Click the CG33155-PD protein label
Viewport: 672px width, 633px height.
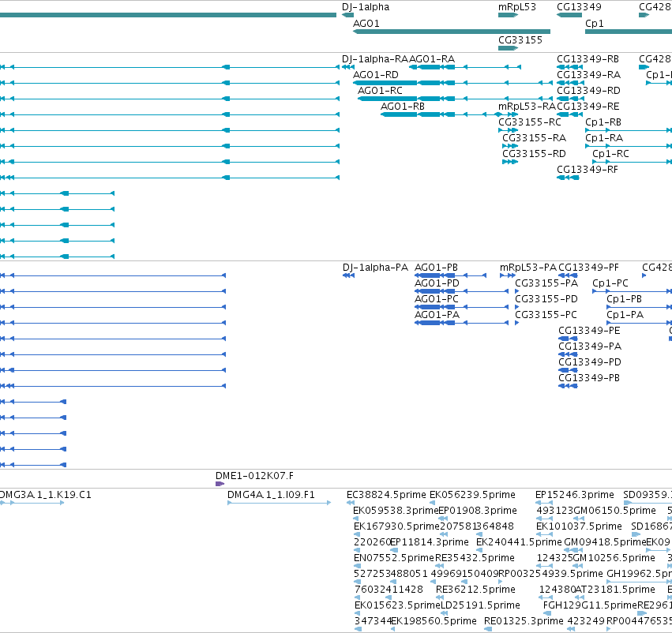(x=546, y=299)
